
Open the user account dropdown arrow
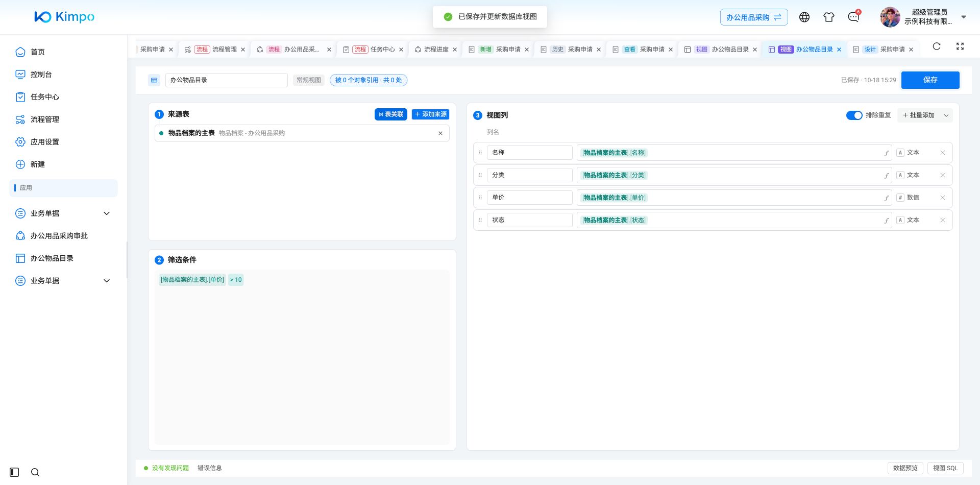pyautogui.click(x=964, y=17)
